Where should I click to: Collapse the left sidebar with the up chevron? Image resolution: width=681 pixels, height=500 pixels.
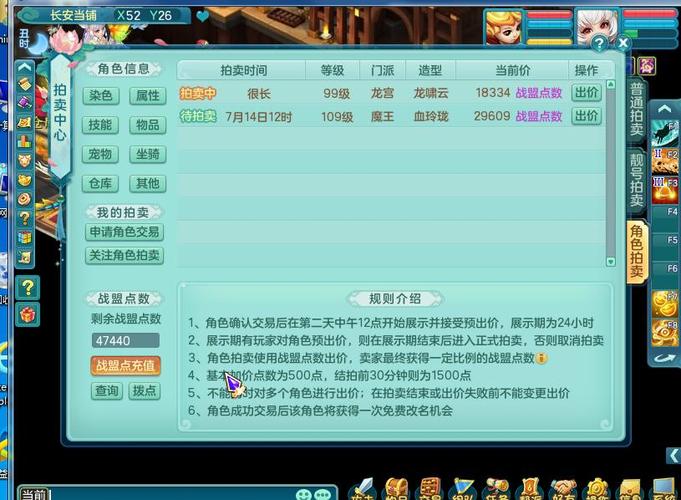[x=24, y=67]
